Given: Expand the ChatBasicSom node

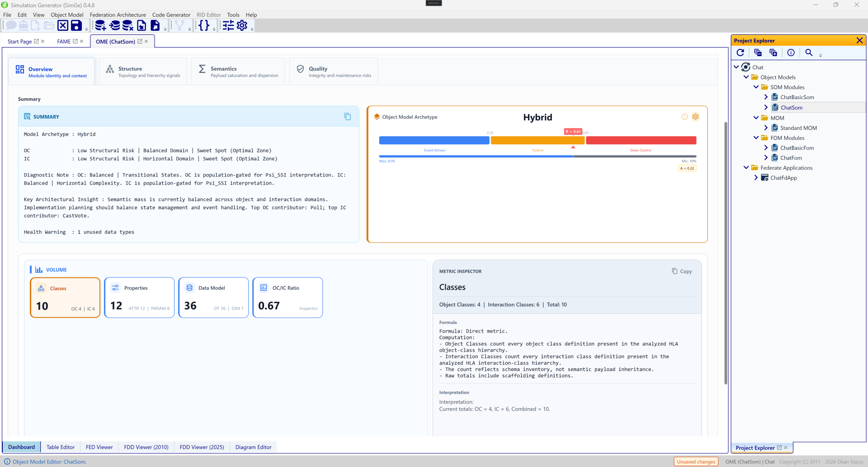Looking at the screenshot, I should (x=766, y=97).
